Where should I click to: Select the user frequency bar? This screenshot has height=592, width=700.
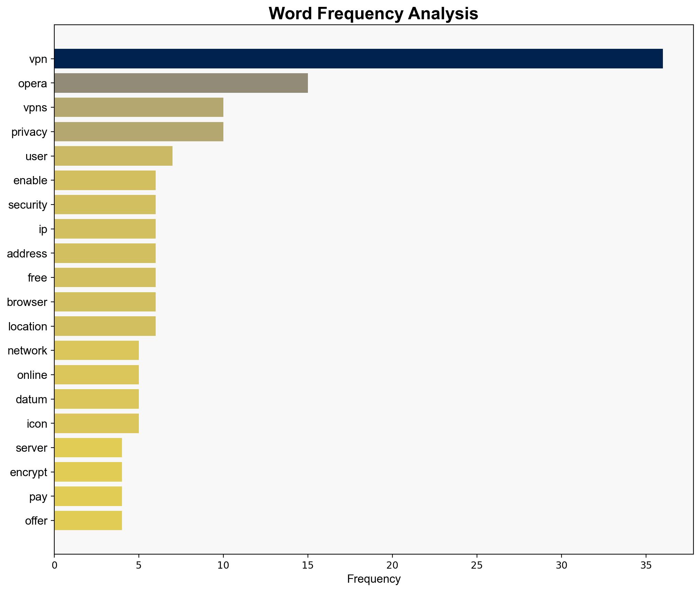(x=113, y=156)
